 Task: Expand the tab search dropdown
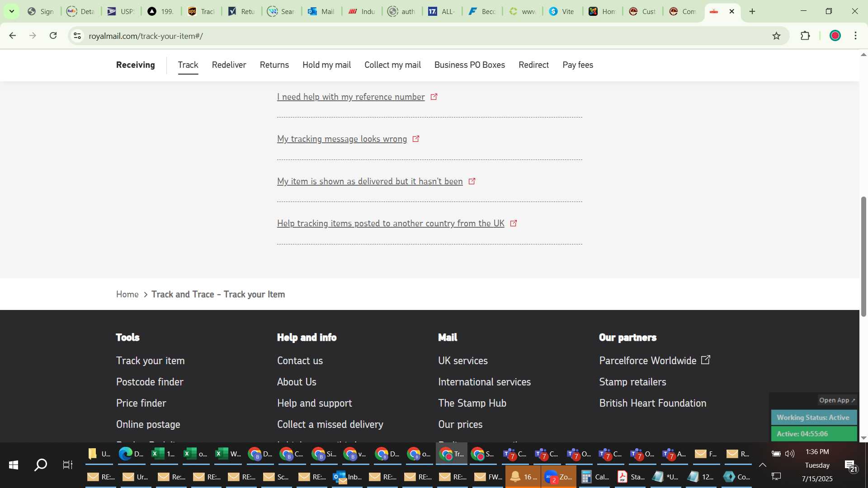click(x=12, y=11)
